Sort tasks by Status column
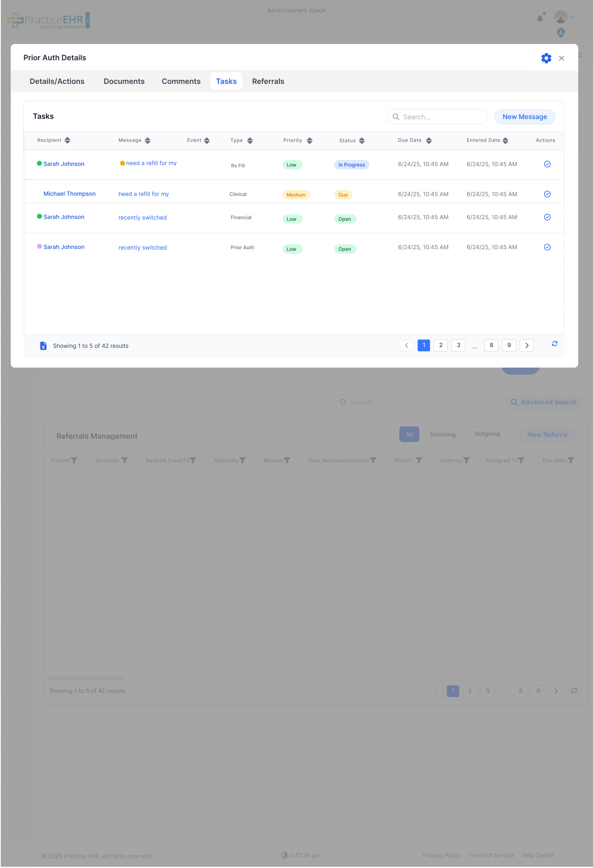The height and width of the screenshot is (868, 593). coord(362,141)
